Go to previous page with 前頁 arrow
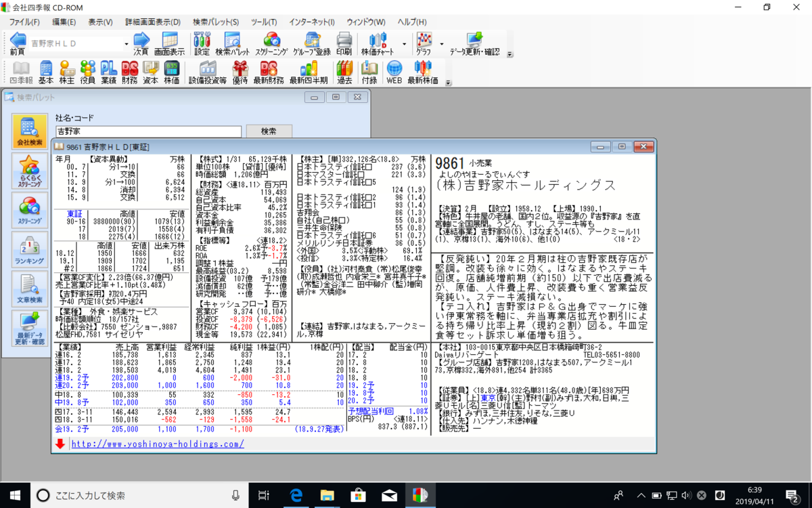 (18, 43)
